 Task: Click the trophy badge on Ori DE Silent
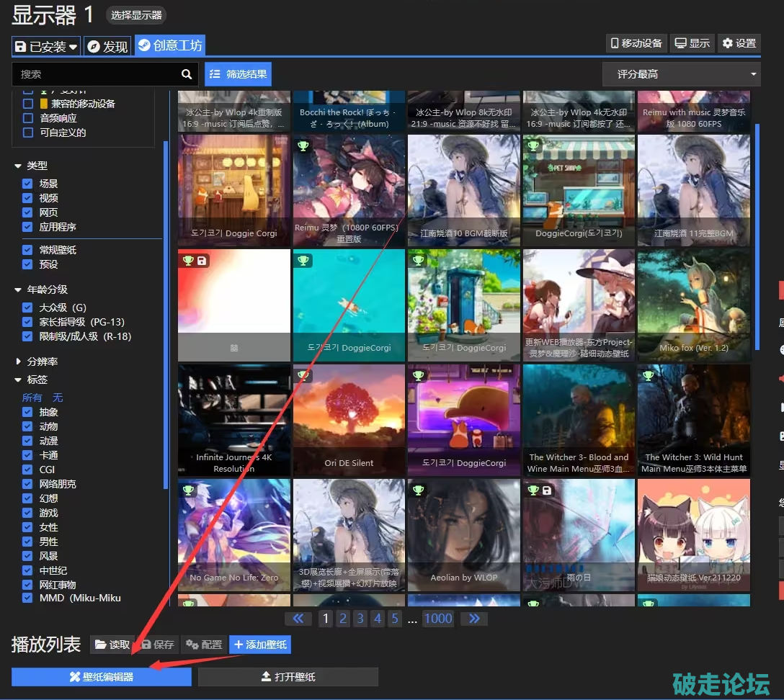[x=303, y=376]
